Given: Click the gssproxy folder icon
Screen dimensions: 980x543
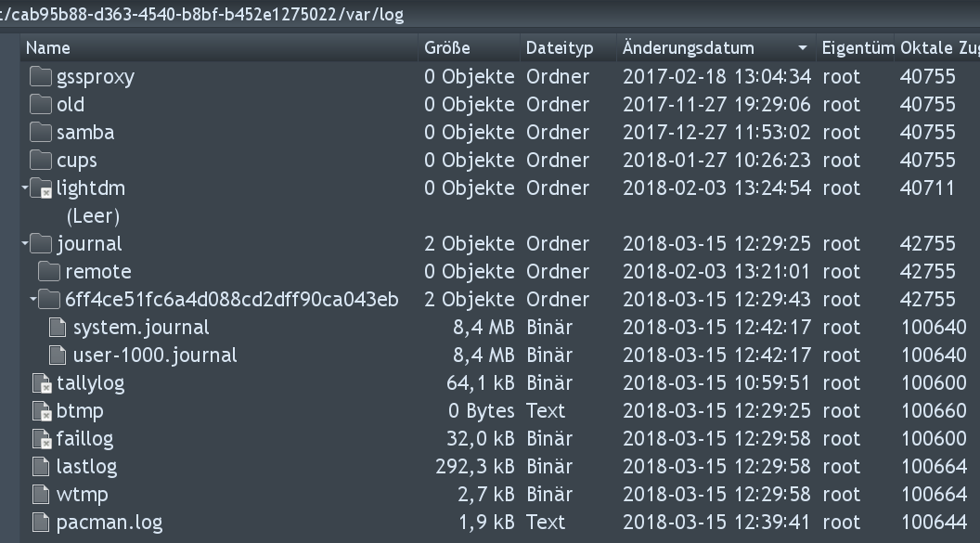Looking at the screenshot, I should (x=41, y=77).
